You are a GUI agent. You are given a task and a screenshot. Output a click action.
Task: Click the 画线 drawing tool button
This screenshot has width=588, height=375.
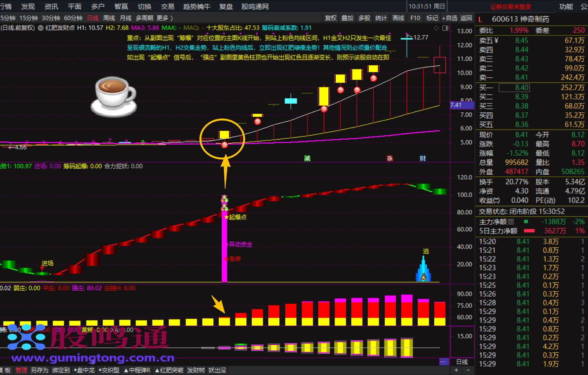[x=398, y=18]
